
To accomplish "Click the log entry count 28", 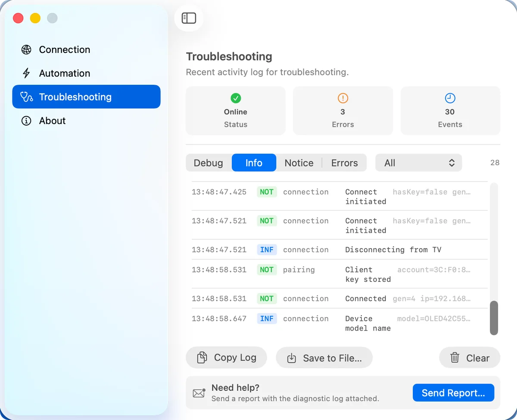I will click(x=495, y=163).
